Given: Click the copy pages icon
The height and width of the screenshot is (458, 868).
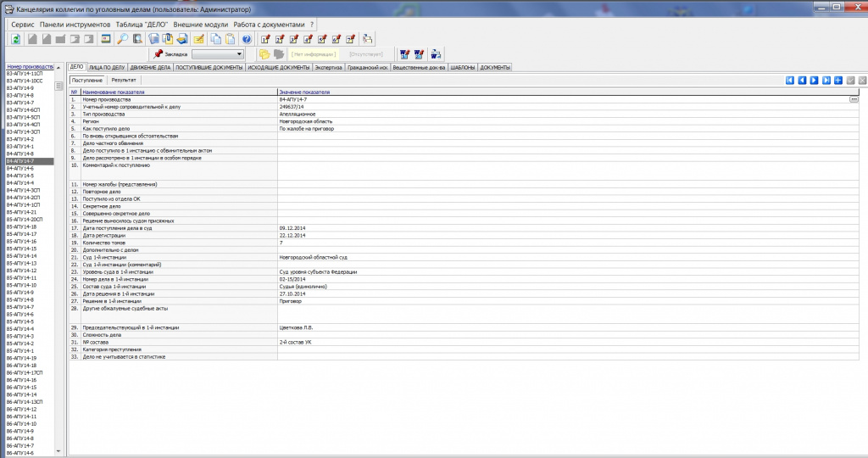Looking at the screenshot, I should 216,39.
